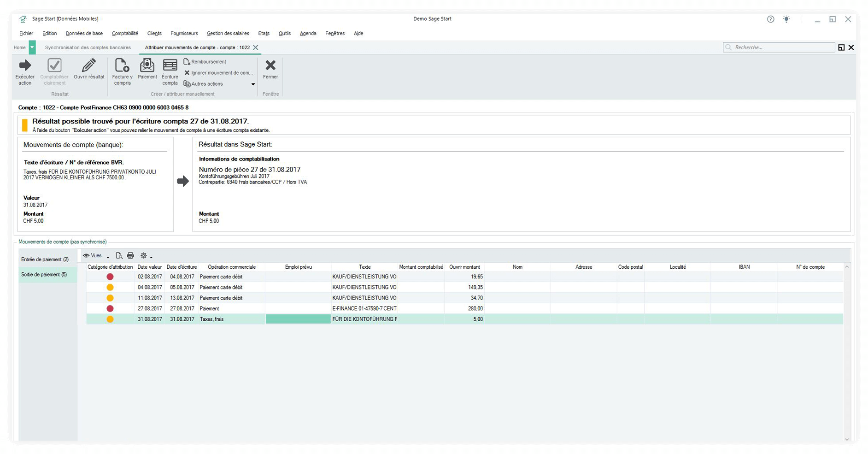The height and width of the screenshot is (454, 868).
Task: Open the Gestion des salaires menu
Action: click(x=228, y=33)
